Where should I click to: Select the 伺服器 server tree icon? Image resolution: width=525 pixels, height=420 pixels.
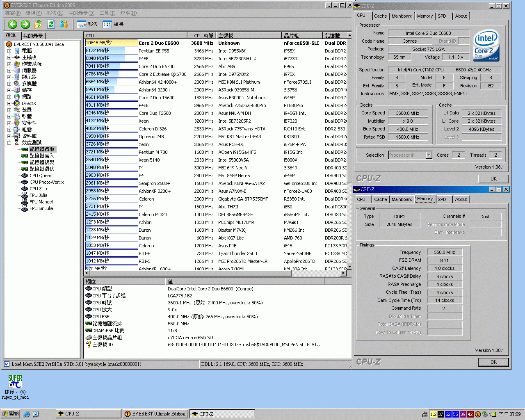(x=17, y=71)
